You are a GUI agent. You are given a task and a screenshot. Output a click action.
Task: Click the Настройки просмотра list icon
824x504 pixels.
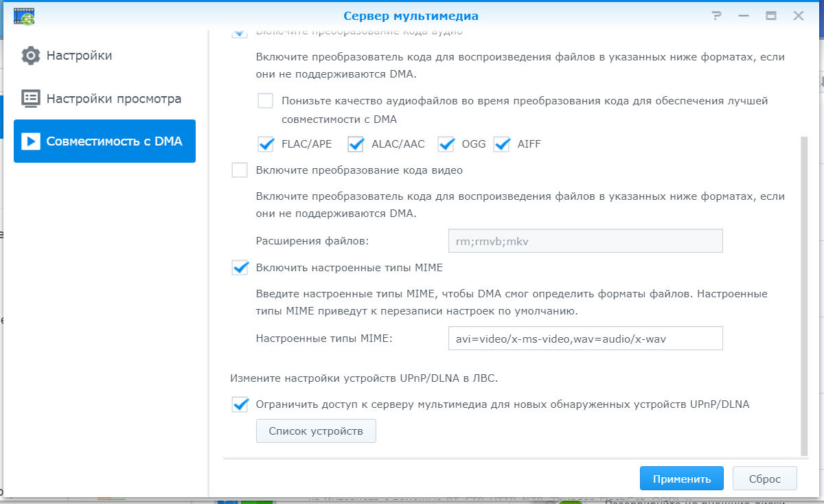(31, 99)
